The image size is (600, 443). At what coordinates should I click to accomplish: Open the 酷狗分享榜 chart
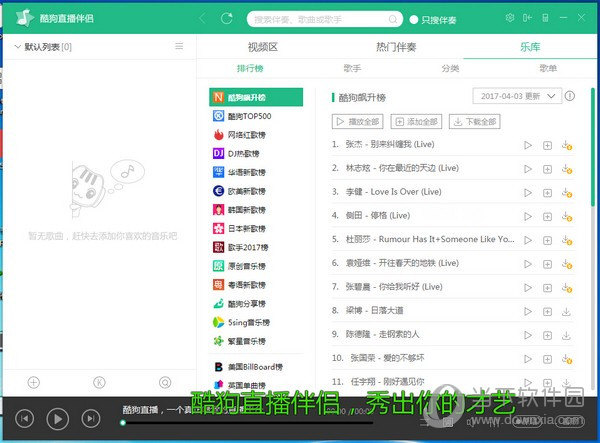pos(256,303)
